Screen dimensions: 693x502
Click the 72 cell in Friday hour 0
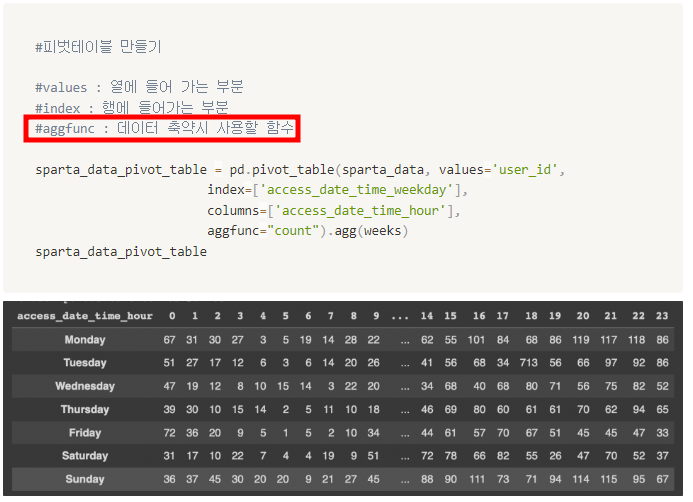(x=169, y=433)
